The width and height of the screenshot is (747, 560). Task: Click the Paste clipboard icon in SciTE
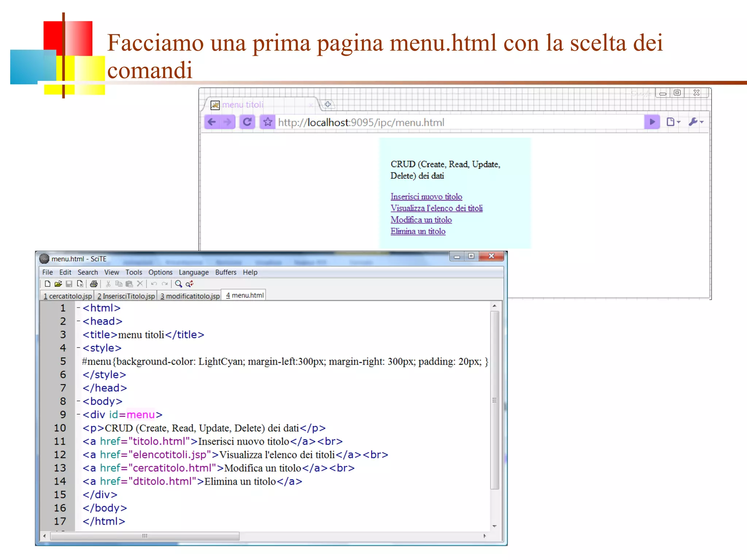click(x=129, y=284)
